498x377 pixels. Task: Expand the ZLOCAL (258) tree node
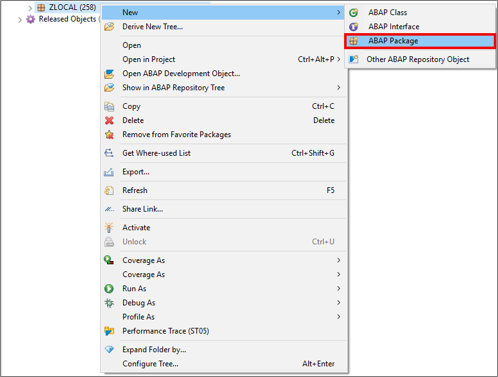pyautogui.click(x=30, y=8)
